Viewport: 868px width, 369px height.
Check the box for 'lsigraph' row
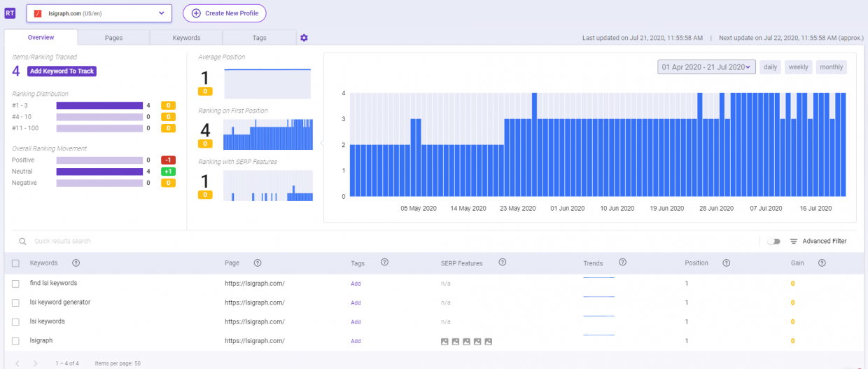pos(16,341)
